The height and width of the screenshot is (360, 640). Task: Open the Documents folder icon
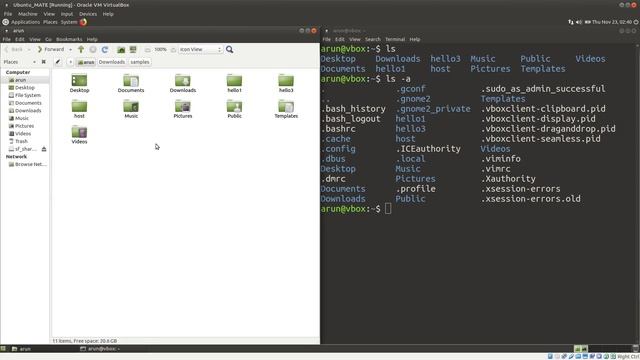point(131,83)
